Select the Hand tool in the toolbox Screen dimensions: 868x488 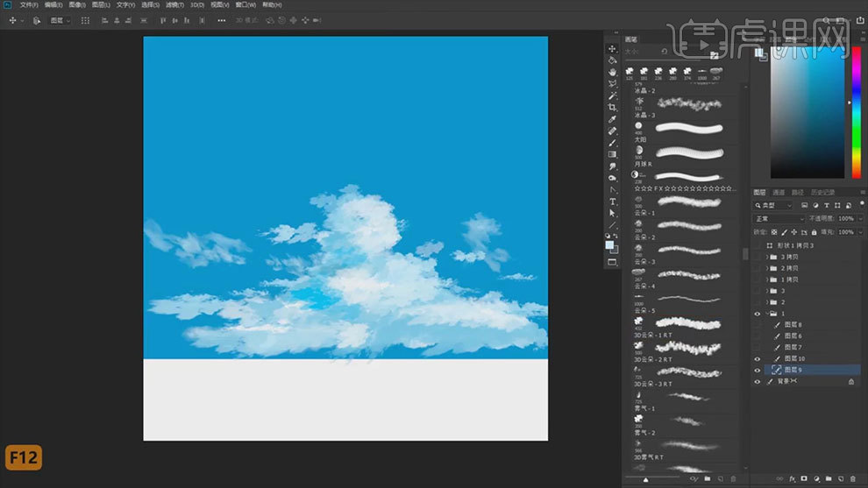click(x=612, y=72)
